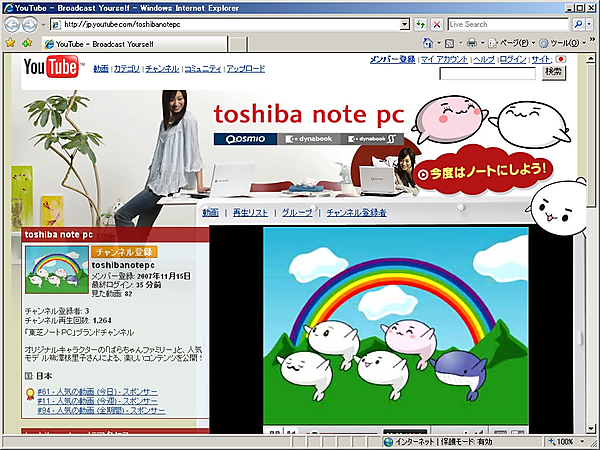Click the Add to Favorites icon
600x450 pixels.
tap(27, 42)
